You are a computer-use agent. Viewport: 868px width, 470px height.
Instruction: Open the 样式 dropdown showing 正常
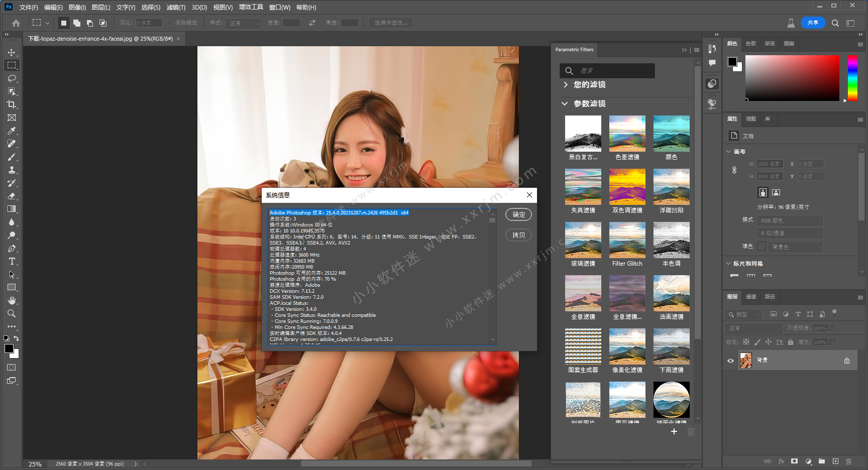point(244,23)
